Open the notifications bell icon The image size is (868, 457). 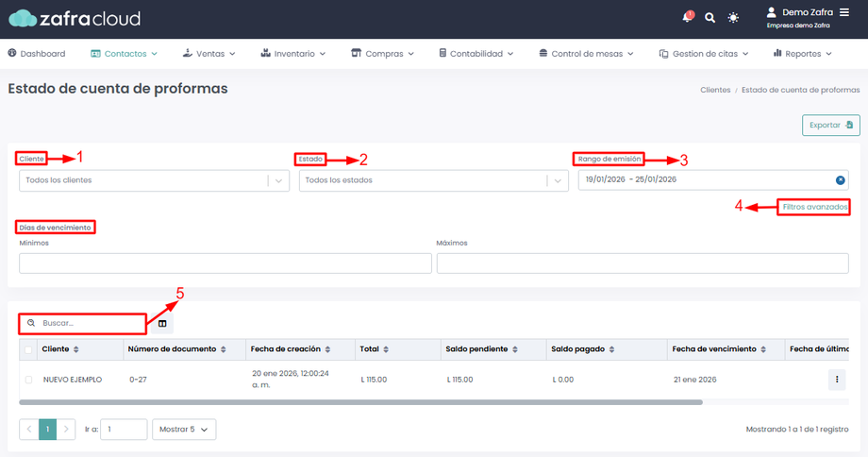688,17
